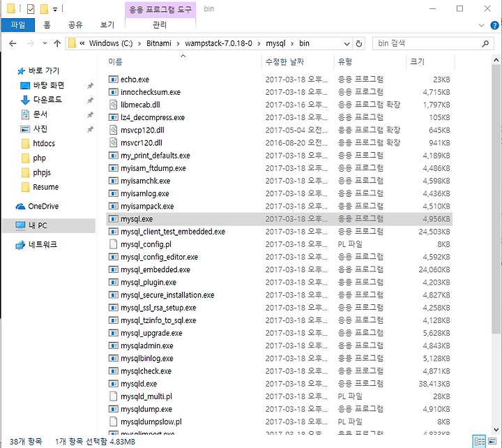Refresh the bin folder view
The height and width of the screenshot is (448, 502).
[x=359, y=43]
